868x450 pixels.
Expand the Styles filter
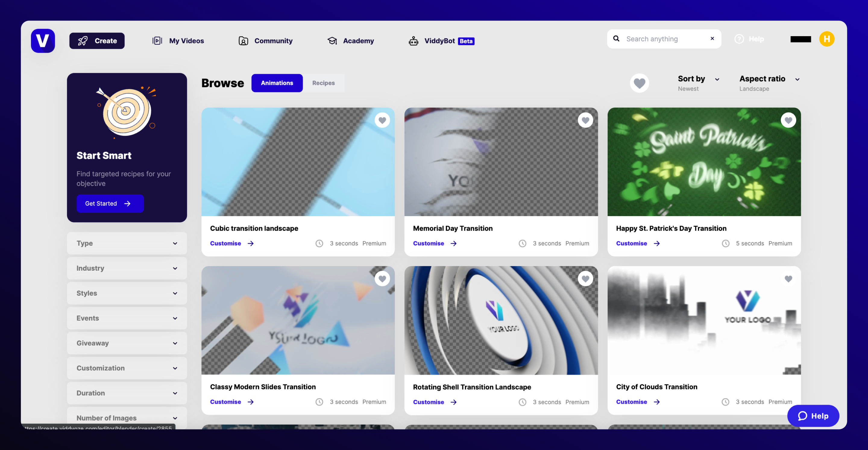127,293
